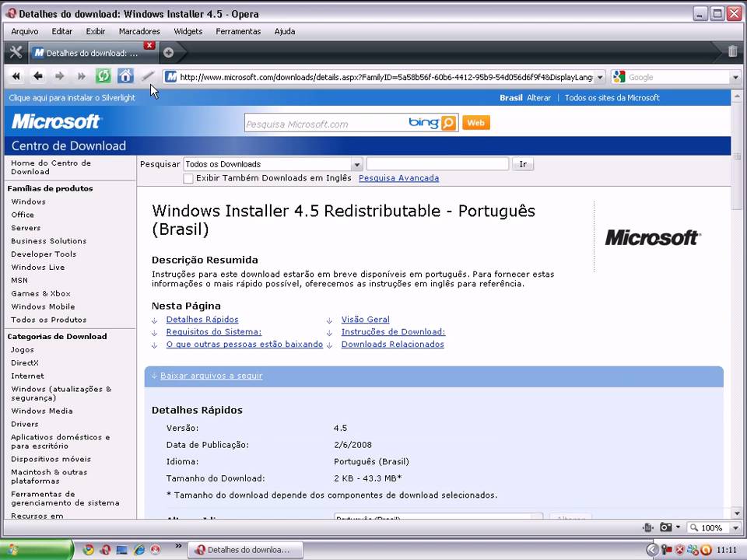
Task: Click the wand password manager icon
Action: 148,76
